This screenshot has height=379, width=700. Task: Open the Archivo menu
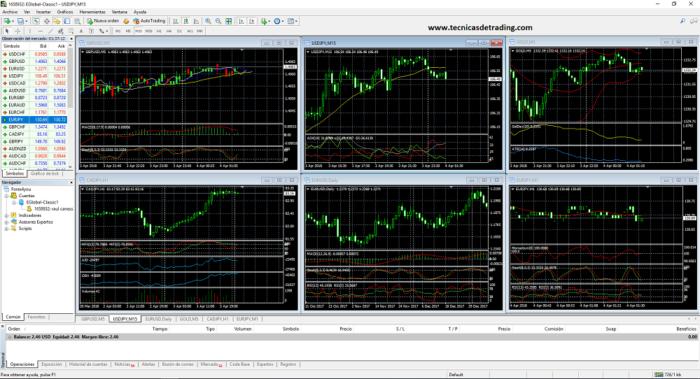click(10, 12)
